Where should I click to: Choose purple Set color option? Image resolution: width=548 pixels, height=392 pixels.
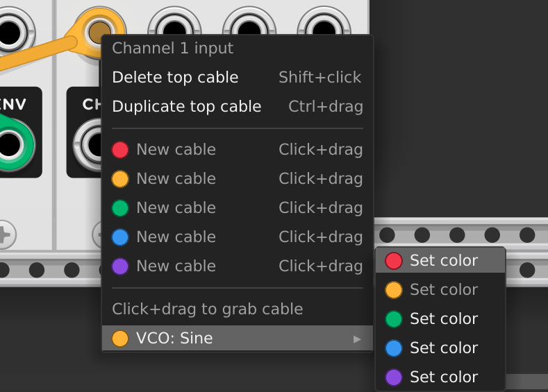tap(440, 377)
